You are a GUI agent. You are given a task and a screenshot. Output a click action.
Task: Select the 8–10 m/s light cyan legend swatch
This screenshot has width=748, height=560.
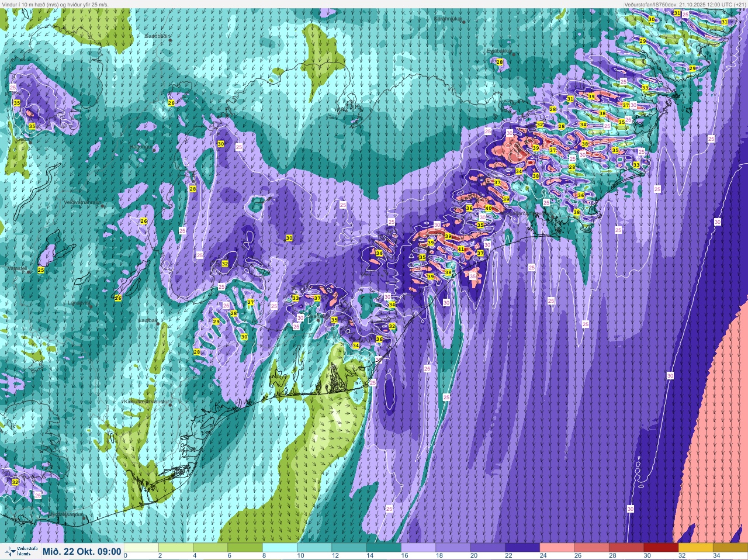tap(280, 548)
